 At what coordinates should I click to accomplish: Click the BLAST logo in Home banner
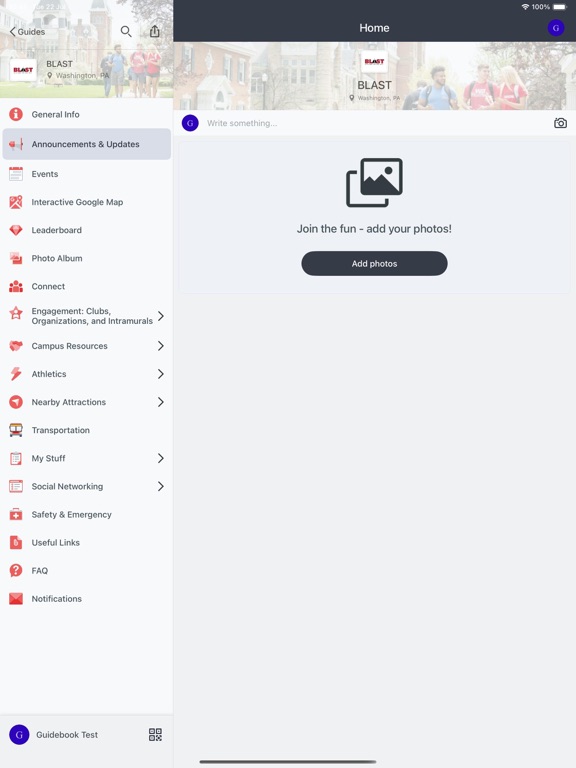pos(374,61)
